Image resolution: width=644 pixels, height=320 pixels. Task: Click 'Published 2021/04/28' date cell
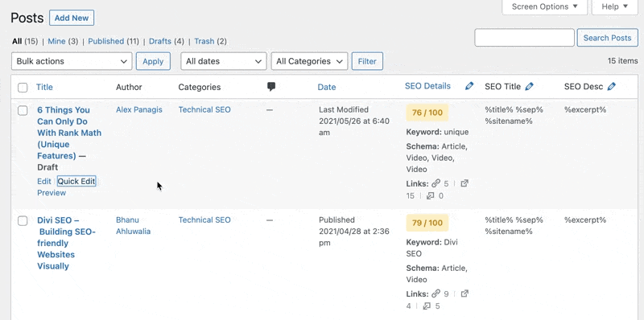pos(354,232)
